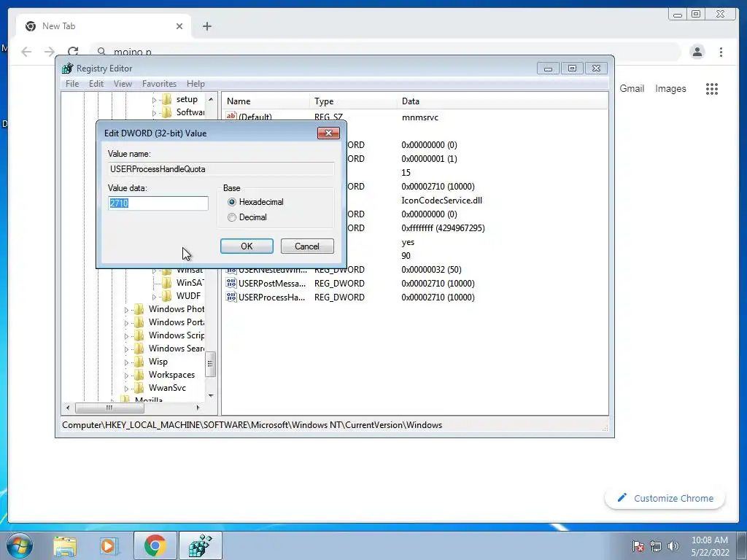Expand the setup registry key

154,100
